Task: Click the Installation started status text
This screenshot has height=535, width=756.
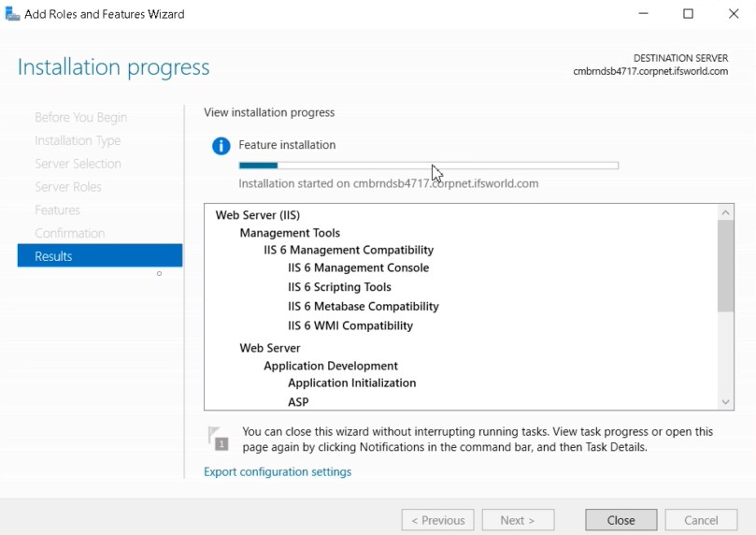Action: [x=389, y=184]
